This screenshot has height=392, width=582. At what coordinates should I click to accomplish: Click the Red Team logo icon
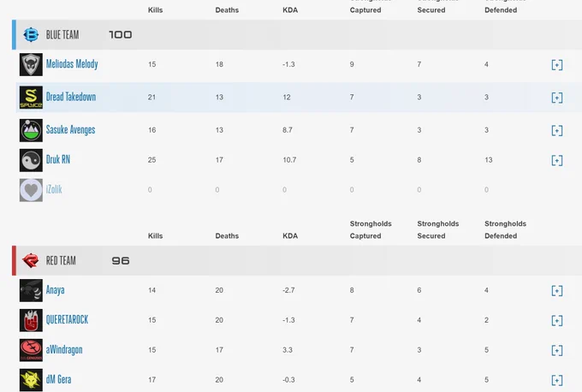(x=30, y=260)
